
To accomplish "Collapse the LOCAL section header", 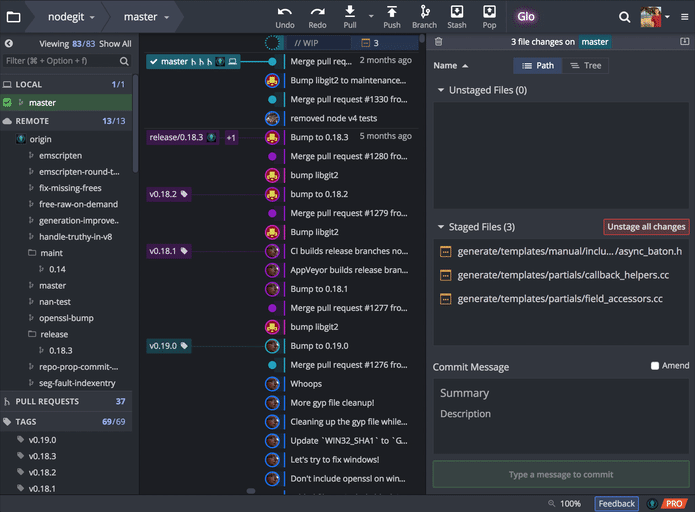I will point(66,84).
